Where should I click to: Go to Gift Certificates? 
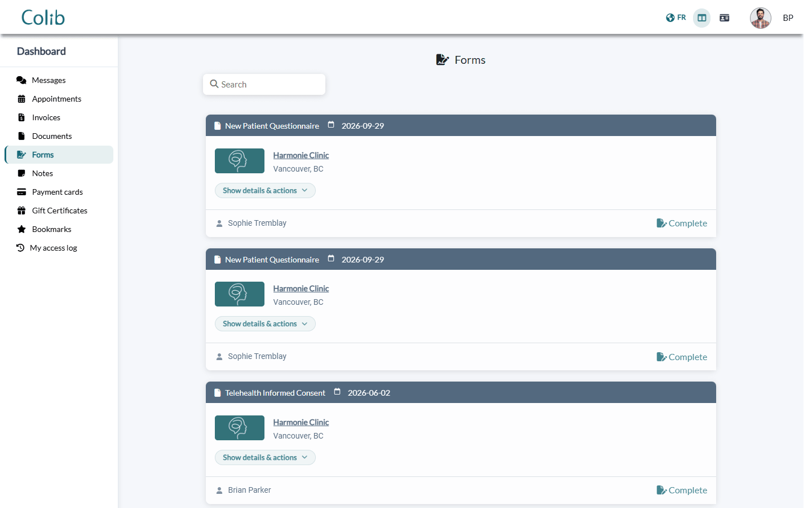coord(59,211)
